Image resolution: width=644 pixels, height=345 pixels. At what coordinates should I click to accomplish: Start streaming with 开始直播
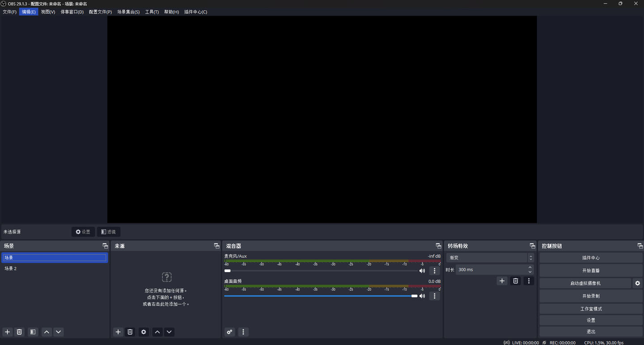(591, 270)
